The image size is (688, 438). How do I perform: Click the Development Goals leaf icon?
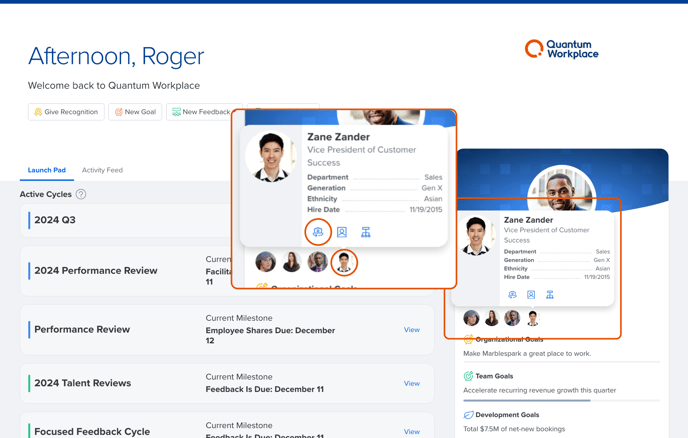pos(468,415)
